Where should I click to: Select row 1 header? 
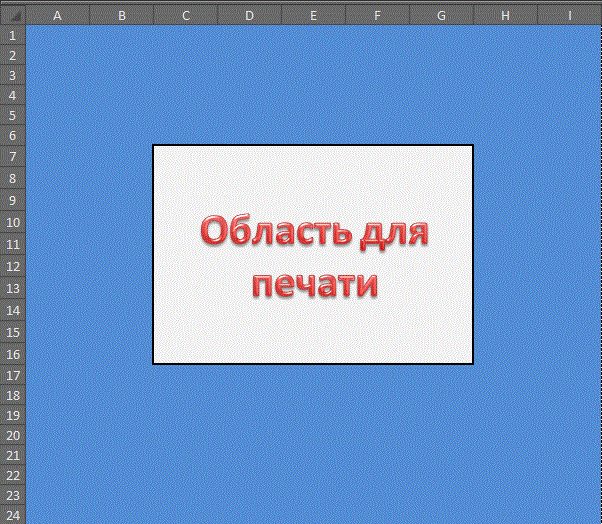(12, 35)
